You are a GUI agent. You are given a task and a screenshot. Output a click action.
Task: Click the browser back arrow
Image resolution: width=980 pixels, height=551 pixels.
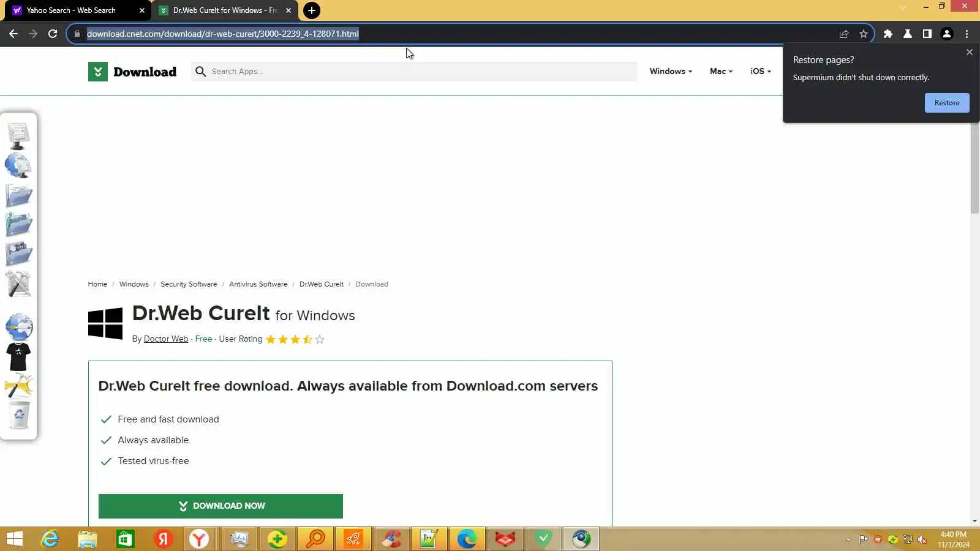click(13, 34)
